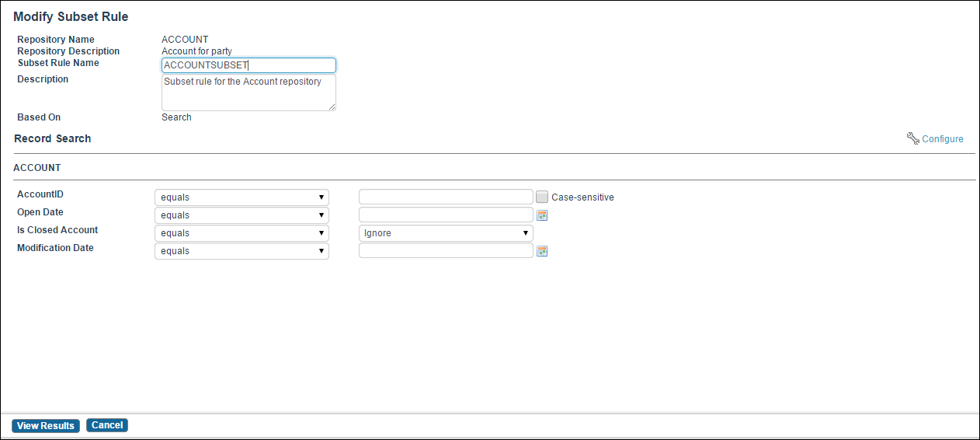Expand the Modification Date operator dropdown
This screenshot has width=980, height=440.
click(x=242, y=251)
